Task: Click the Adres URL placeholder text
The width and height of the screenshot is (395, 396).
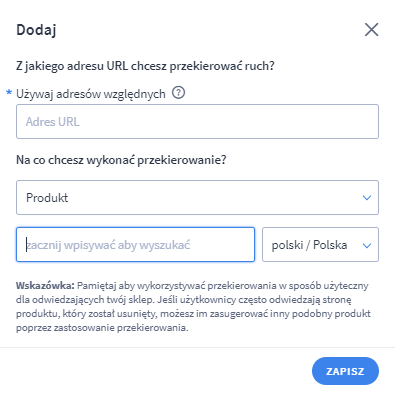Action: 53,122
